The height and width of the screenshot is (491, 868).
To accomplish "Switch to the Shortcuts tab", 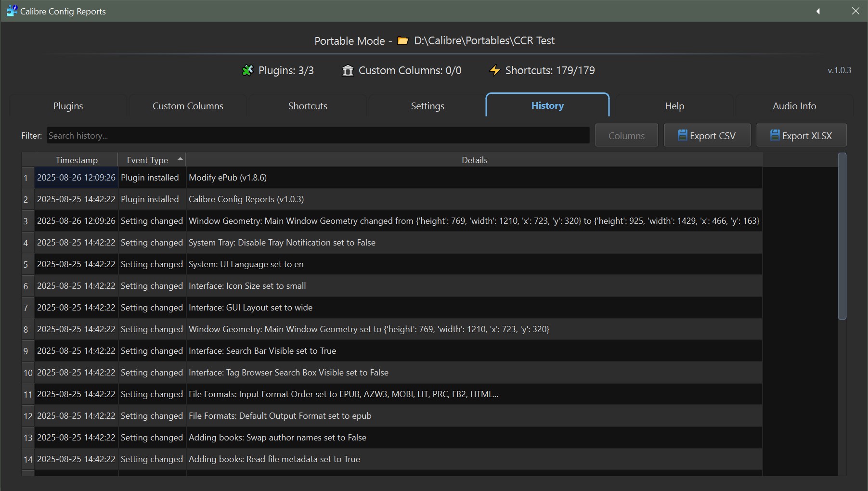I will point(308,106).
